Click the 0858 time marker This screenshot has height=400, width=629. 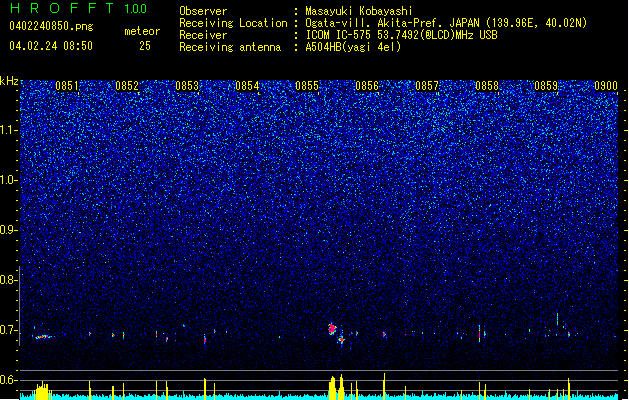tap(487, 86)
